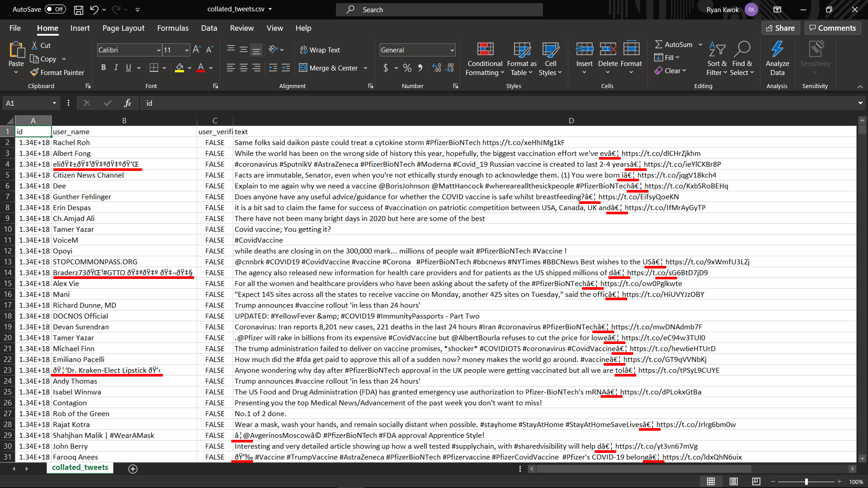Click the Borders icon in Font group
This screenshot has width=868, height=488.
(x=154, y=68)
